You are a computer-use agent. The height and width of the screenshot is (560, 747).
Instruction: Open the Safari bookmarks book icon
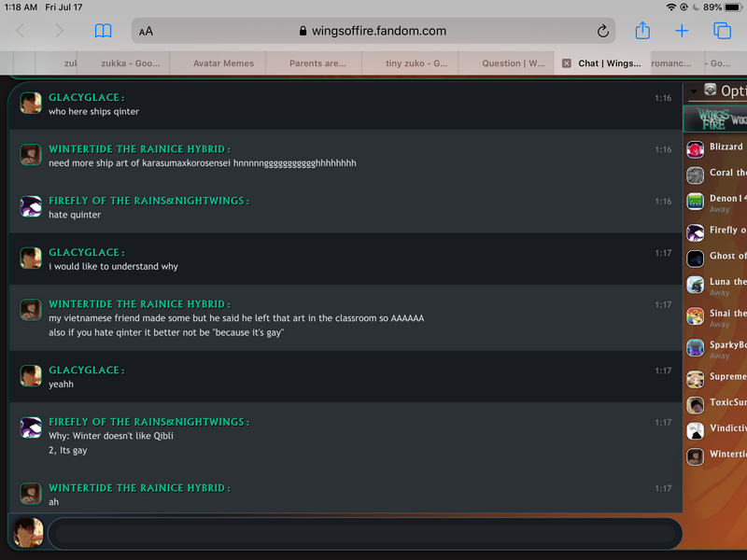coord(103,31)
